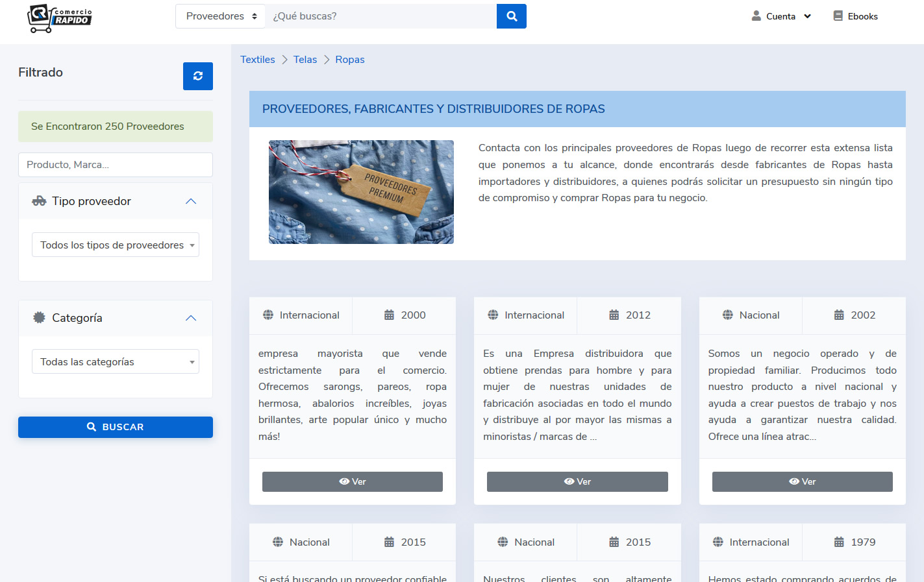The image size is (924, 582).
Task: View the Nacional supplier founded in 2002
Action: 803,481
